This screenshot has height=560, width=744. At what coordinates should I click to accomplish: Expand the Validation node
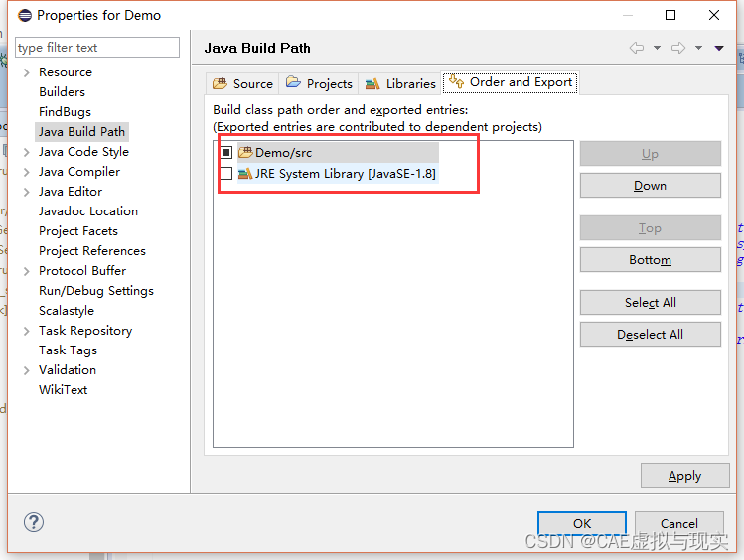point(27,370)
